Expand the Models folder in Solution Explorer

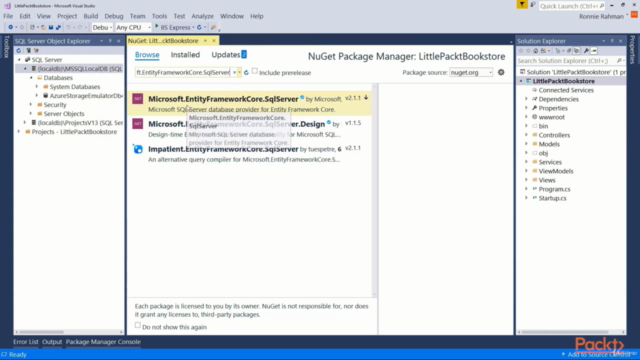tap(527, 144)
